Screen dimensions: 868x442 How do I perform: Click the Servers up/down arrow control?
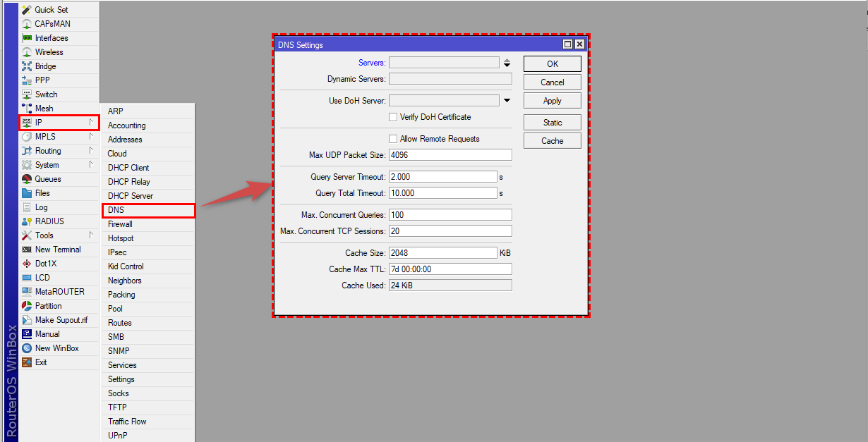tap(507, 63)
